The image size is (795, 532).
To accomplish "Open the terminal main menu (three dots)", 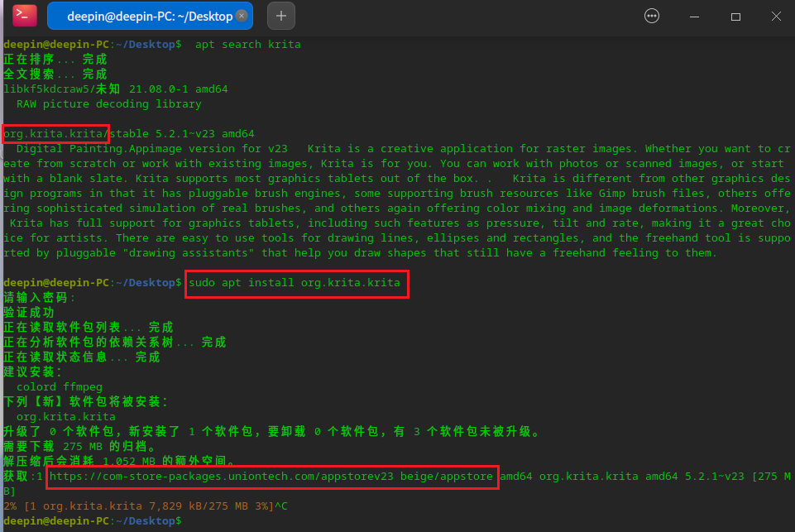I will pos(652,17).
